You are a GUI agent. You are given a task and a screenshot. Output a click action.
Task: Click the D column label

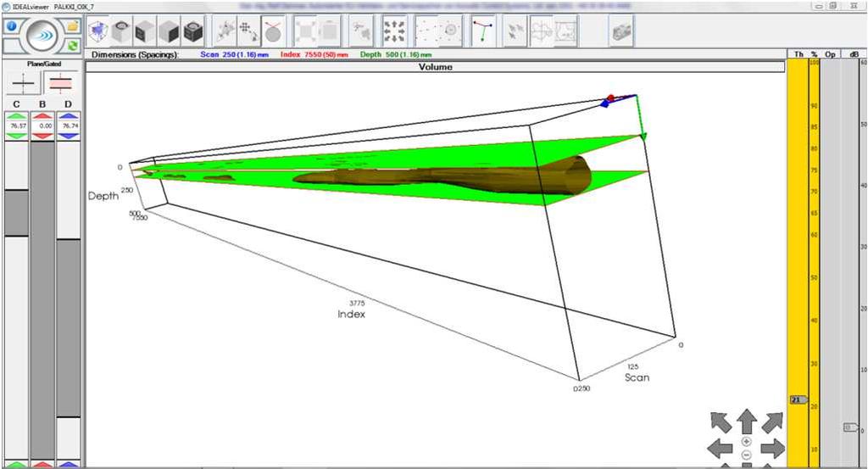[68, 104]
